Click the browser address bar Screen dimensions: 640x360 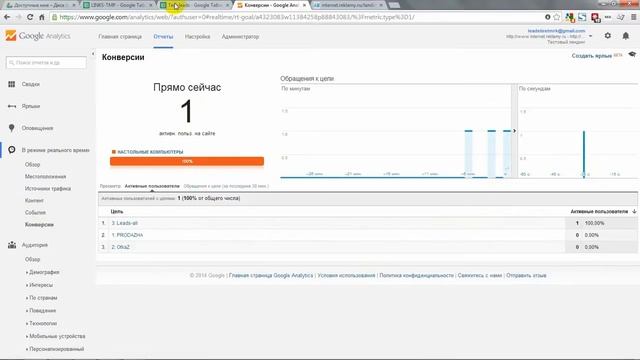298,17
